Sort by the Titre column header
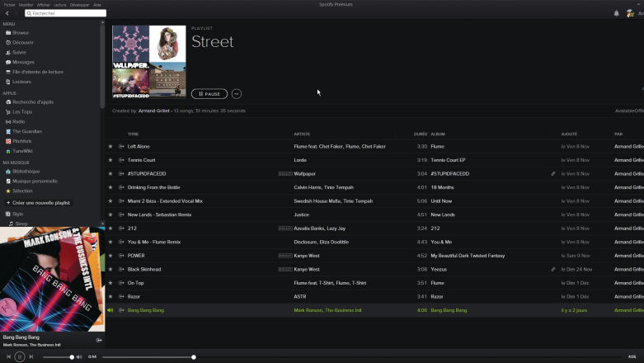 coord(133,134)
